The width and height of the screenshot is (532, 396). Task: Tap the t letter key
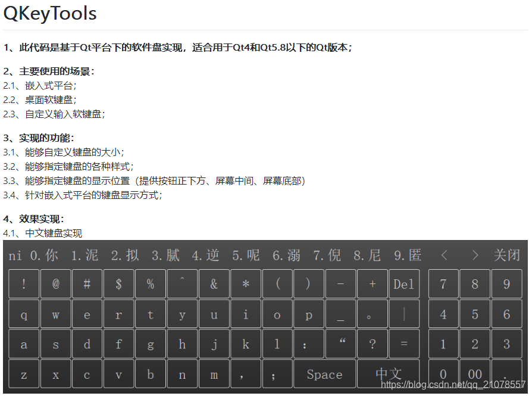click(x=151, y=314)
